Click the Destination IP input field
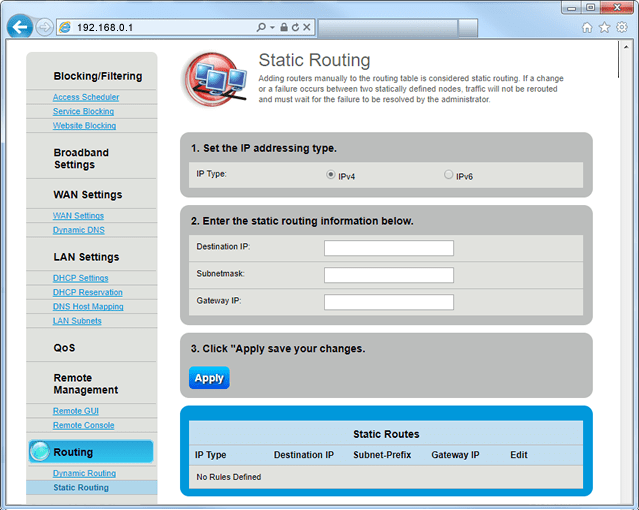The height and width of the screenshot is (510, 639). point(389,248)
